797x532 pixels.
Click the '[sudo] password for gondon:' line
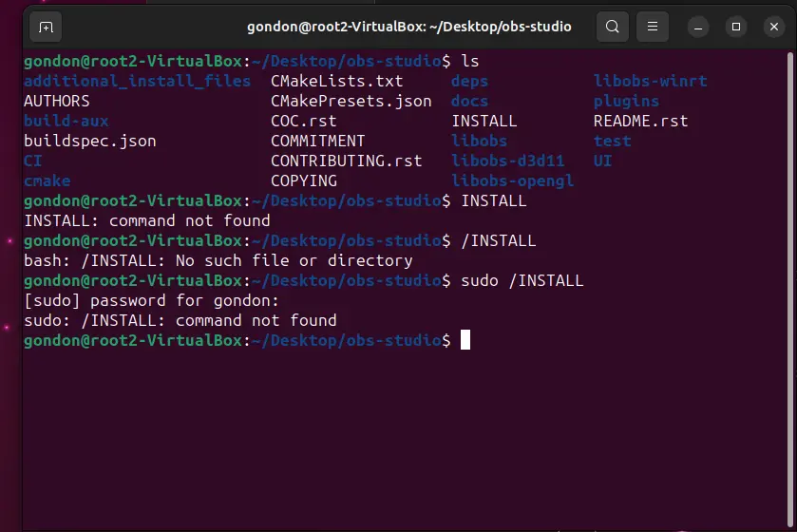pos(151,301)
